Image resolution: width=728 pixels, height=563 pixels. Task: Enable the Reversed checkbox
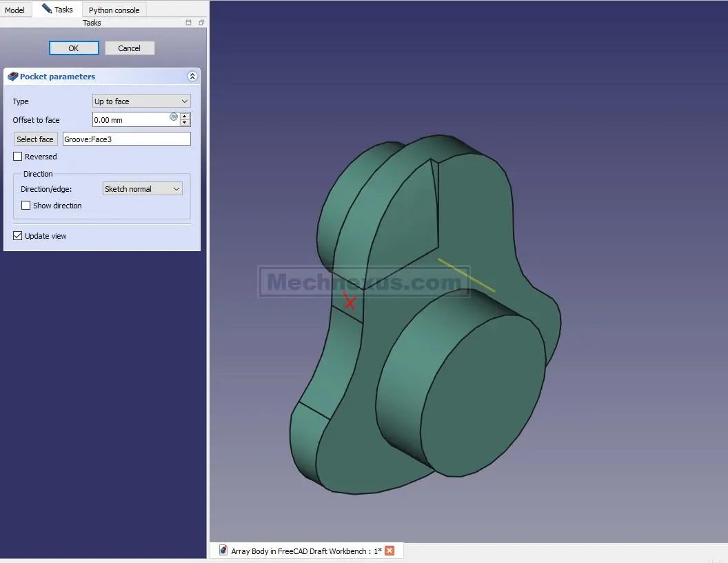(x=18, y=157)
